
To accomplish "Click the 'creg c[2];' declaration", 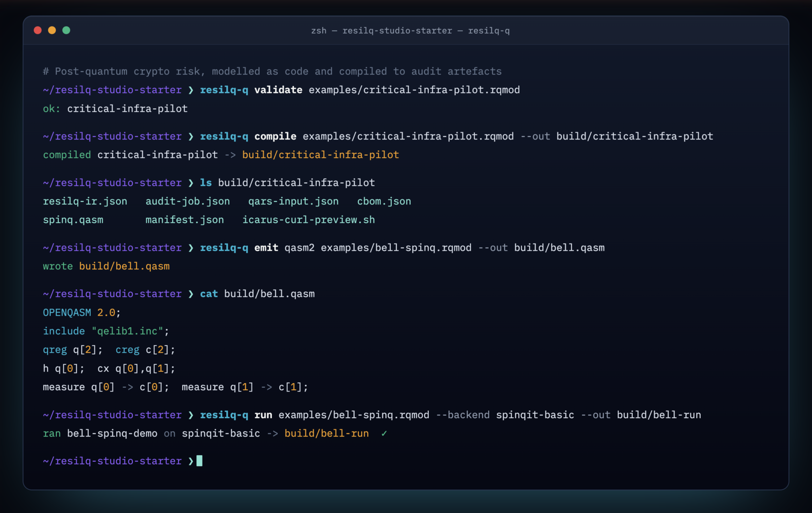I will point(145,350).
